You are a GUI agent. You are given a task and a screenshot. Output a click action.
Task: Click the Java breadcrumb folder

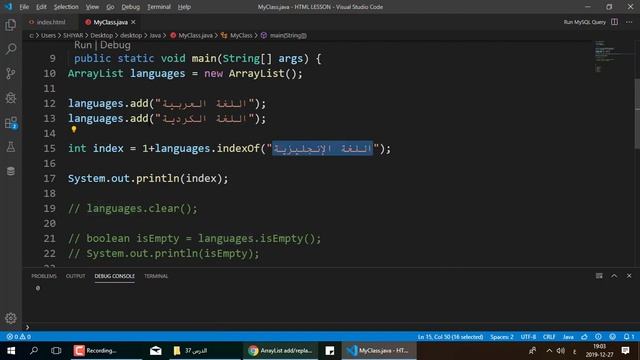155,36
